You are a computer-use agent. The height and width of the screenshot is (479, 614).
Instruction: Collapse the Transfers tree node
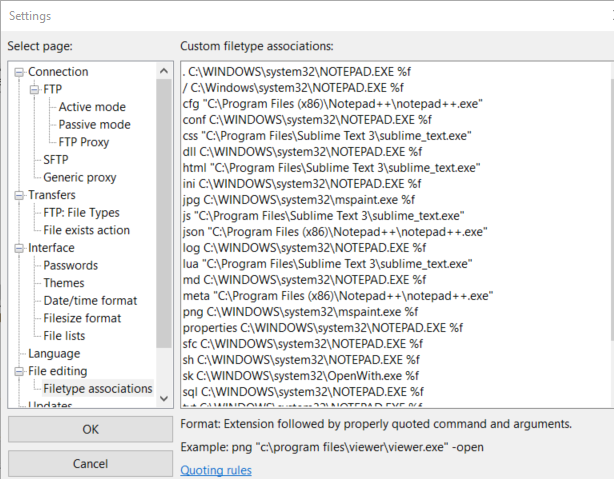click(x=19, y=195)
